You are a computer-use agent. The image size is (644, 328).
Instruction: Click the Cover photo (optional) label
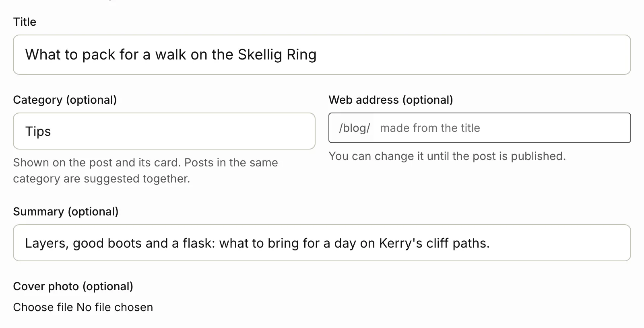point(73,286)
